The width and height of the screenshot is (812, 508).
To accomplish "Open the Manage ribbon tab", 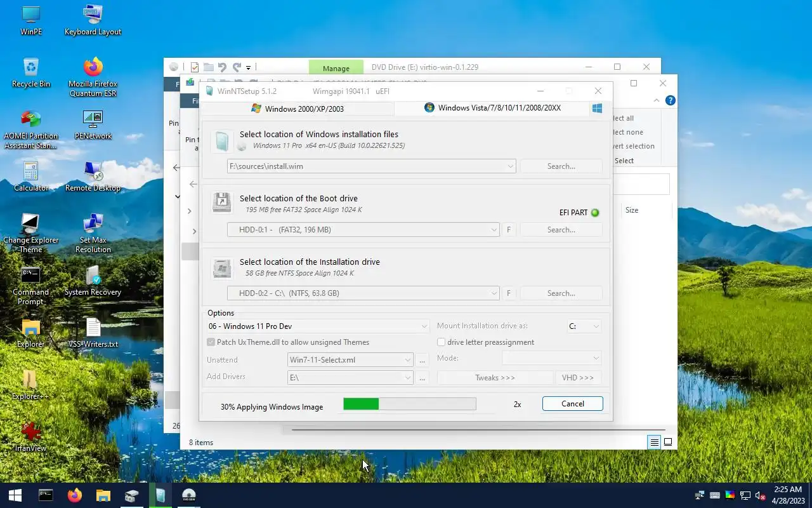I will [x=336, y=68].
